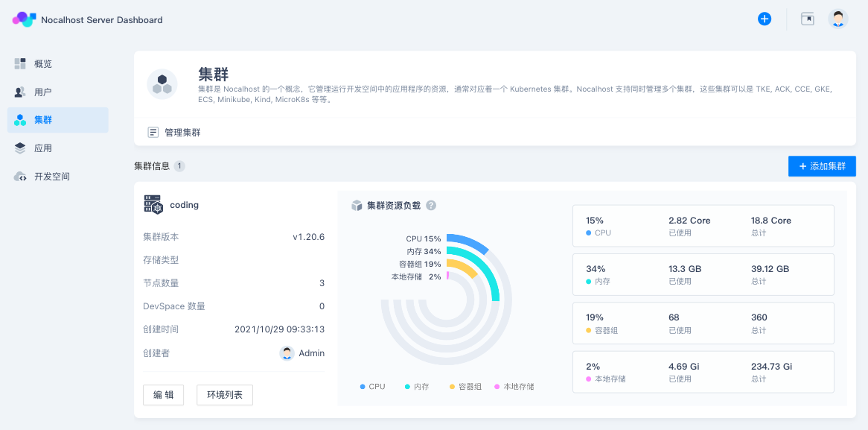Click the large hexagon cluster header icon
Screen dimensions: 868x430
(162, 84)
